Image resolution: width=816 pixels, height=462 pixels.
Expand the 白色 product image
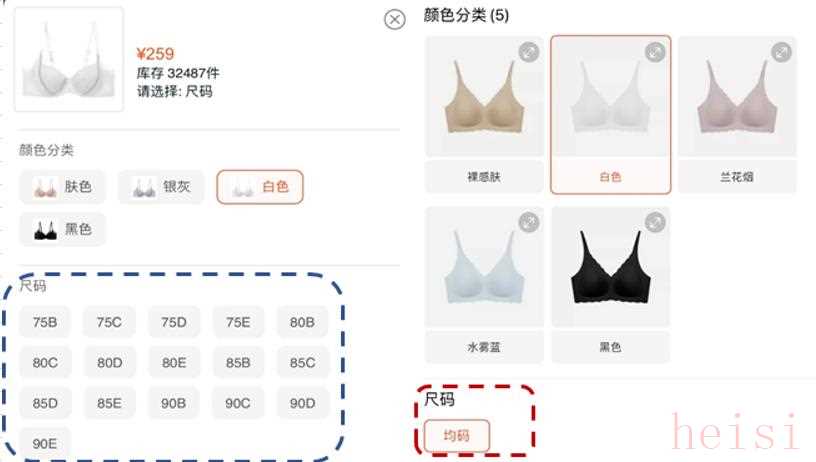655,52
